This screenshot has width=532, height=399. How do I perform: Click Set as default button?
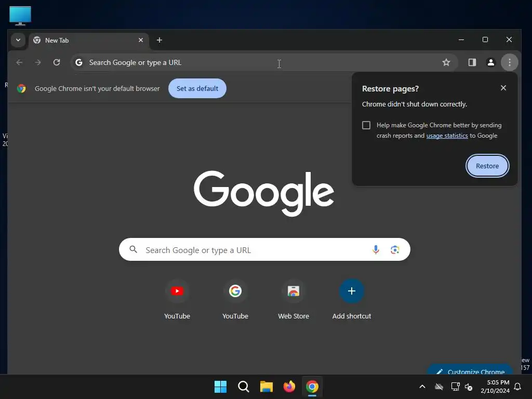(x=197, y=88)
